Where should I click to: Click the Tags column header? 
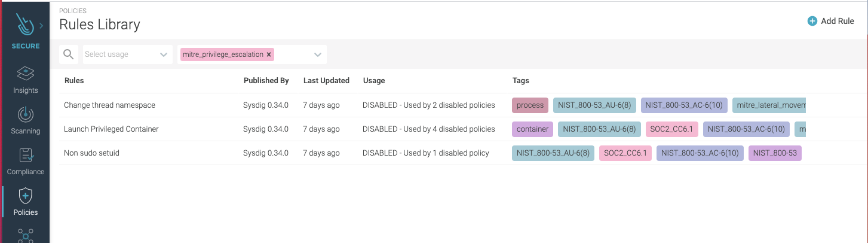[521, 80]
